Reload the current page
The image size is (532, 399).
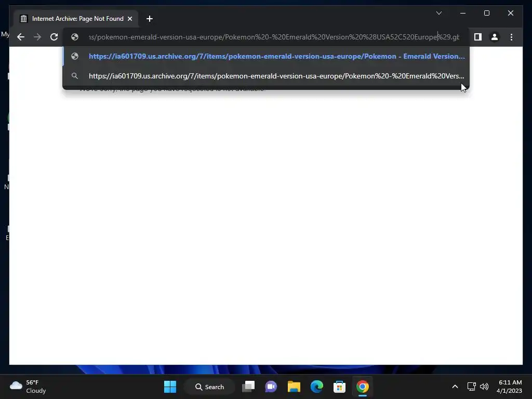click(54, 37)
